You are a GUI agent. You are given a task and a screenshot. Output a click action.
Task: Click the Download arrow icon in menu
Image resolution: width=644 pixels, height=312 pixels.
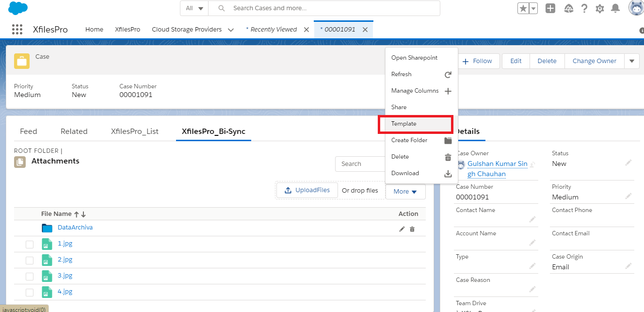tap(448, 174)
